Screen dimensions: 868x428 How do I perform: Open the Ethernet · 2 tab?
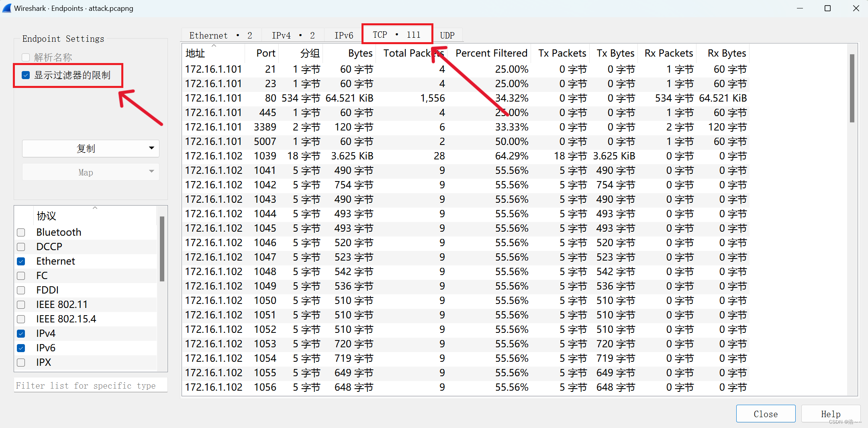click(x=220, y=35)
